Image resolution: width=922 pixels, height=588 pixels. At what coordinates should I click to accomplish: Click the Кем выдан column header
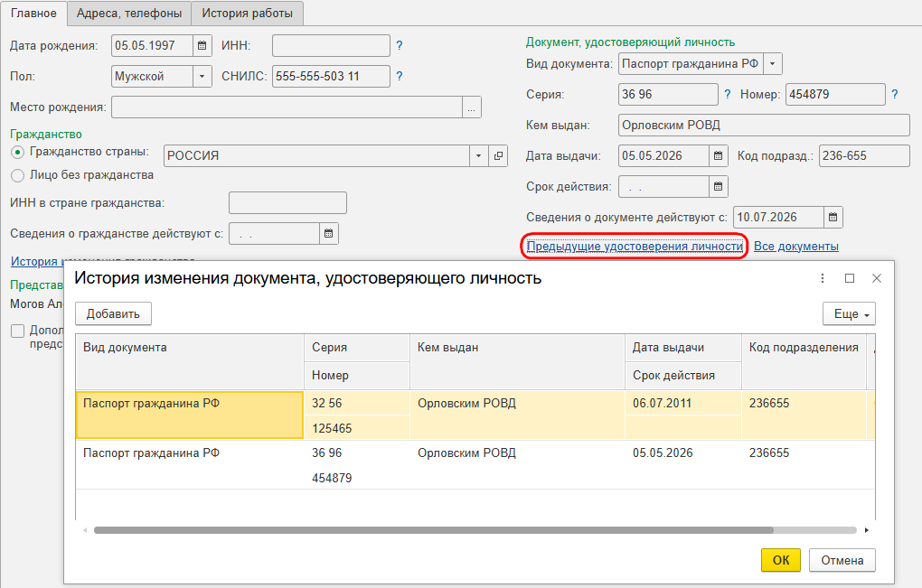pyautogui.click(x=517, y=362)
